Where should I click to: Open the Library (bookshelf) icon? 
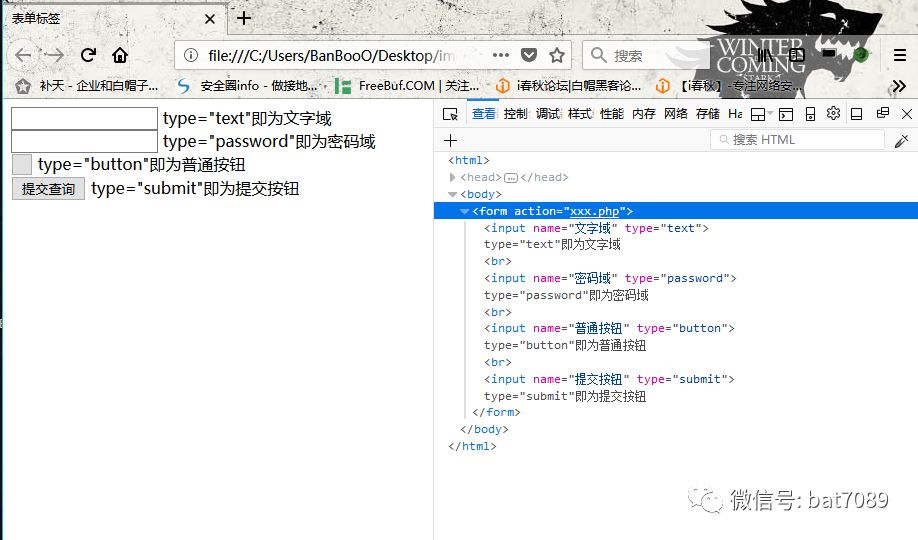pos(765,55)
